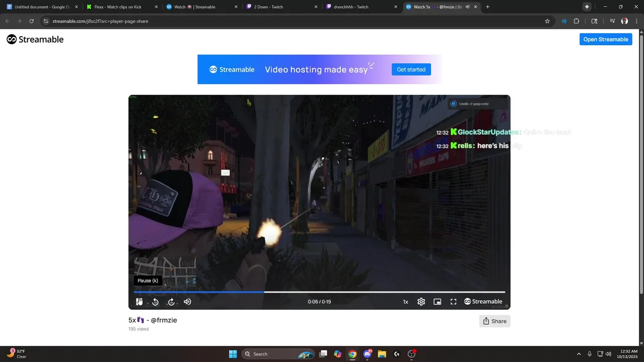
Task: Enable picture-in-picture mode
Action: pos(437,302)
